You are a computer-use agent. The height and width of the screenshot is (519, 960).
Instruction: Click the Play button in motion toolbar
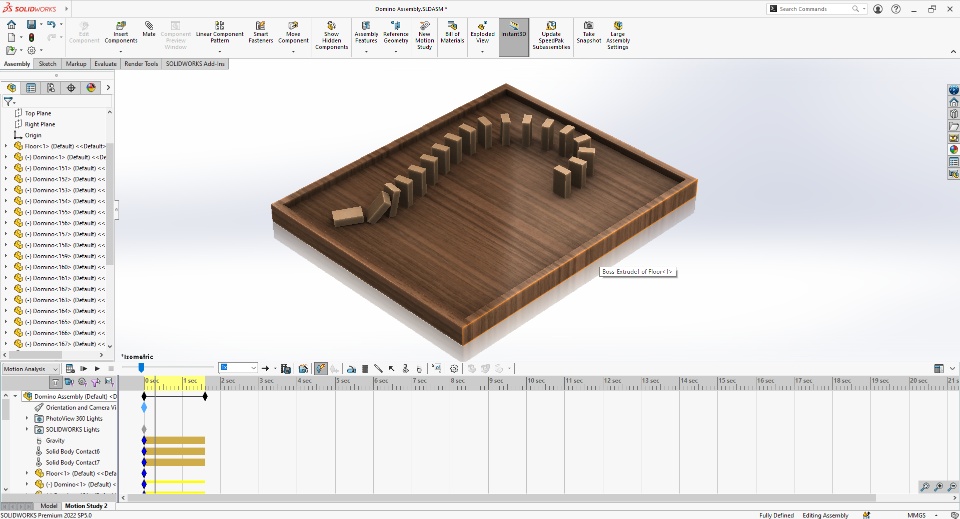pyautogui.click(x=97, y=368)
